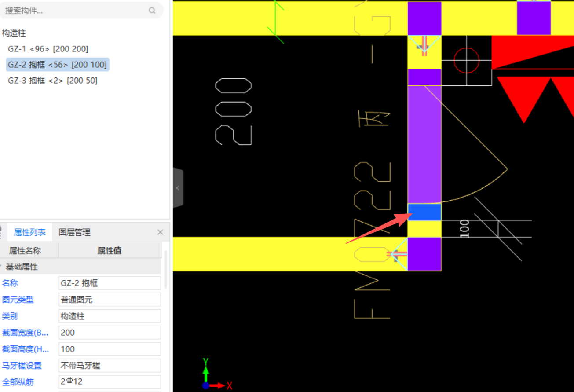Click the 截面宽度 value field showing 200
This screenshot has width=574, height=392.
tap(110, 333)
